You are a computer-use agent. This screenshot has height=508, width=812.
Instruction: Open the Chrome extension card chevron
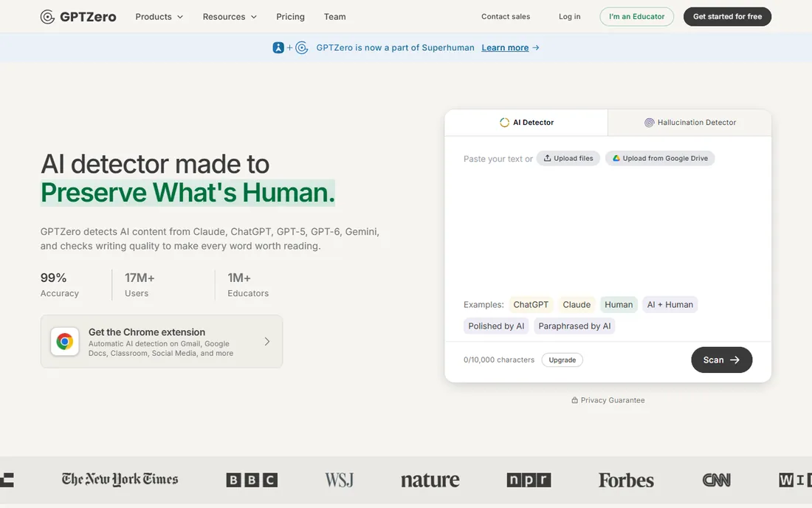267,341
